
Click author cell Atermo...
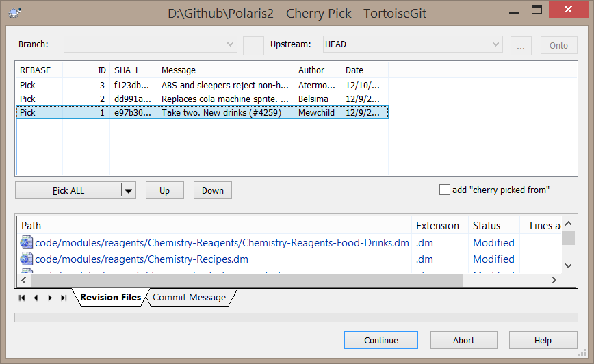(317, 86)
